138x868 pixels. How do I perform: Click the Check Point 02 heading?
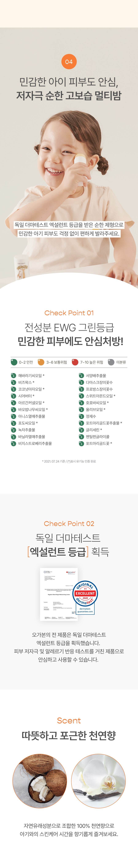(x=69, y=524)
